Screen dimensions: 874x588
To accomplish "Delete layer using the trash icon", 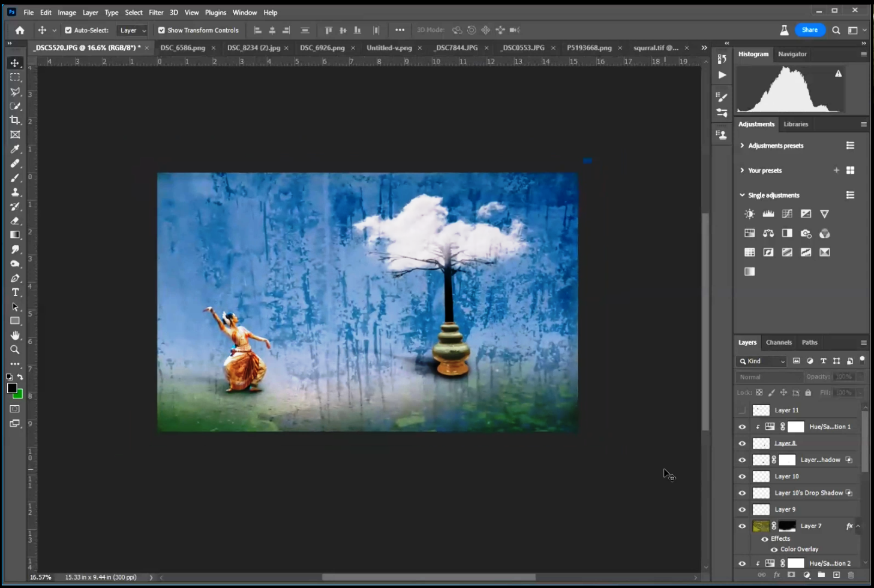I will pos(851,575).
